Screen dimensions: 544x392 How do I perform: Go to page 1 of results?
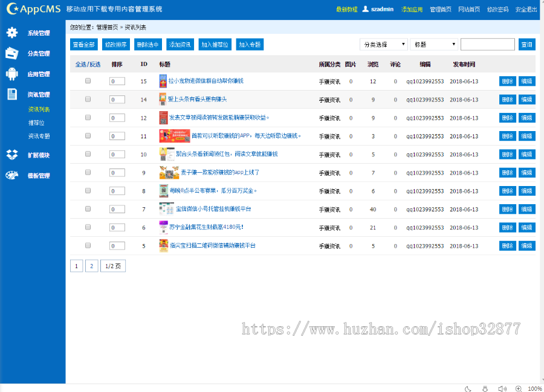coord(76,266)
